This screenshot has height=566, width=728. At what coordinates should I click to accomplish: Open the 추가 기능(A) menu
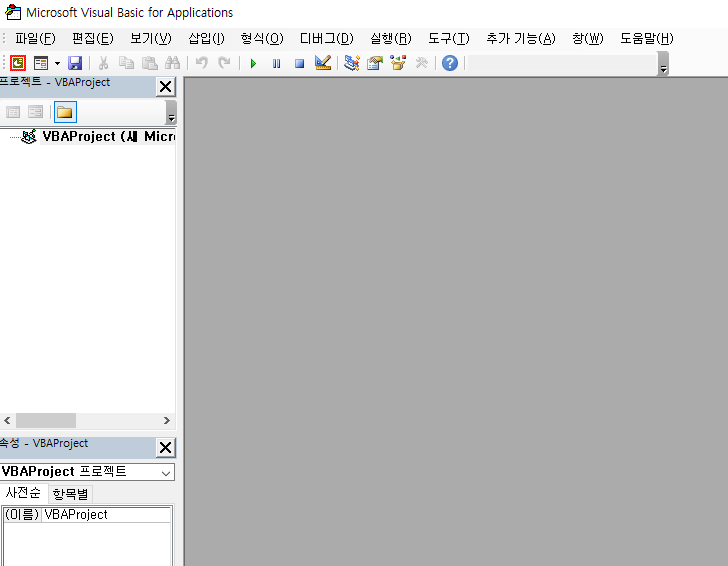(520, 39)
